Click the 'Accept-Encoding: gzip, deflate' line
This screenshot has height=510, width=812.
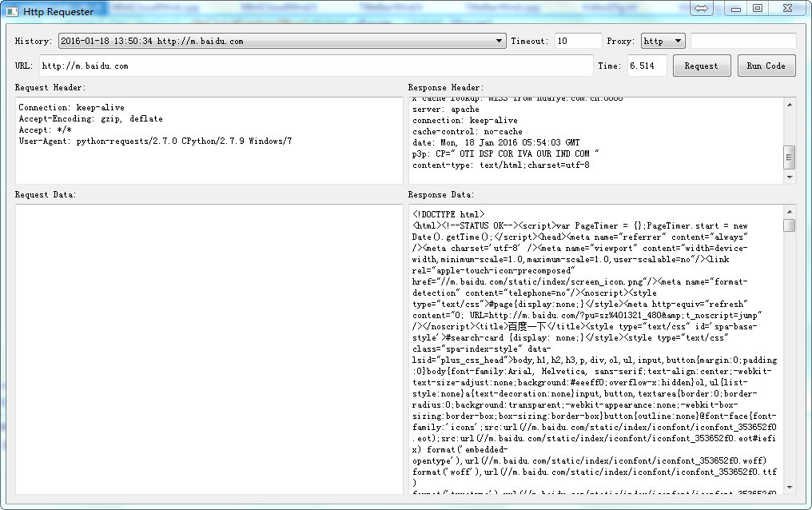coord(90,118)
